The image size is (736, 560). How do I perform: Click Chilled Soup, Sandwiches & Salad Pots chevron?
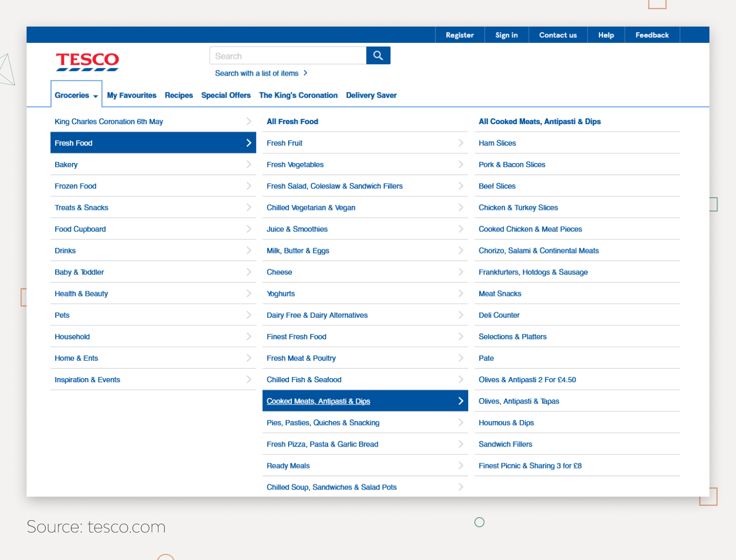click(x=461, y=487)
